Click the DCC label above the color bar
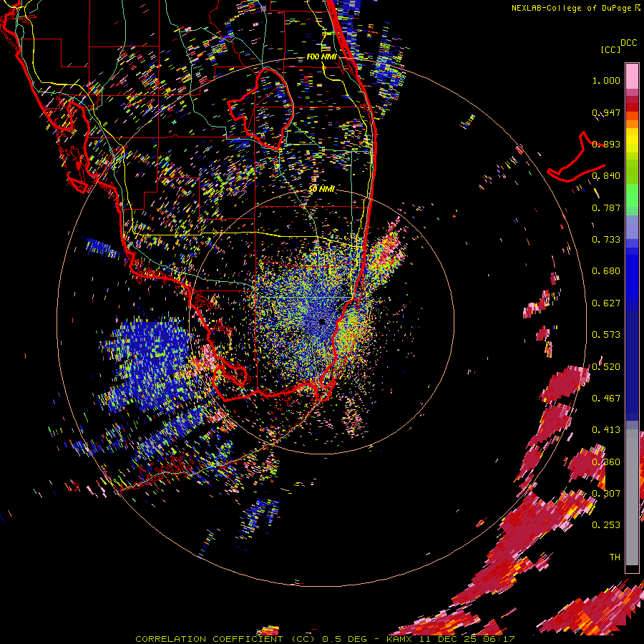 628,43
